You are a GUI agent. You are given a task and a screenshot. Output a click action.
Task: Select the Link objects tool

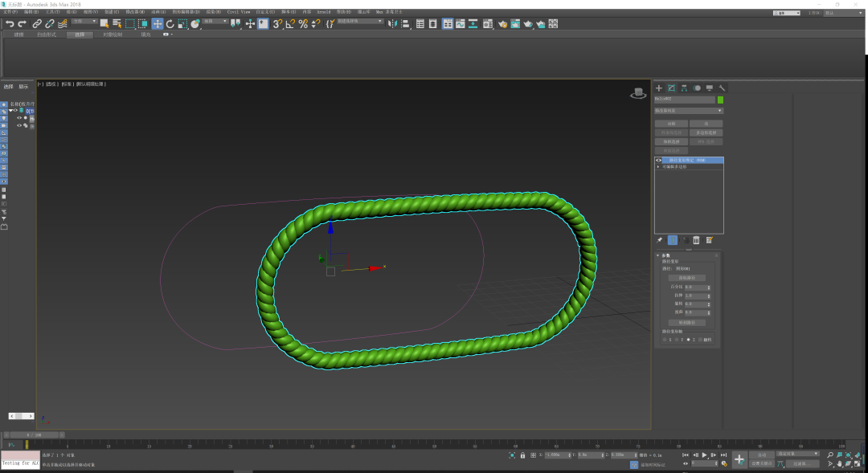tap(36, 24)
